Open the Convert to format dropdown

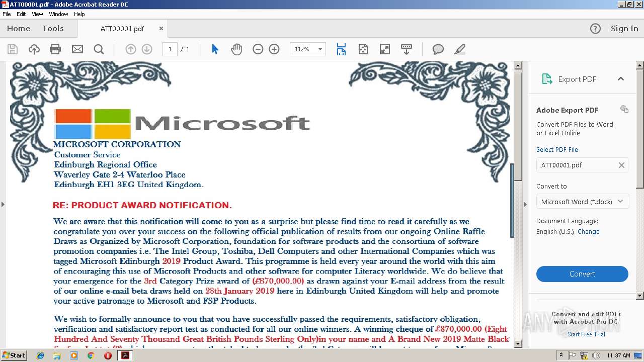point(582,202)
